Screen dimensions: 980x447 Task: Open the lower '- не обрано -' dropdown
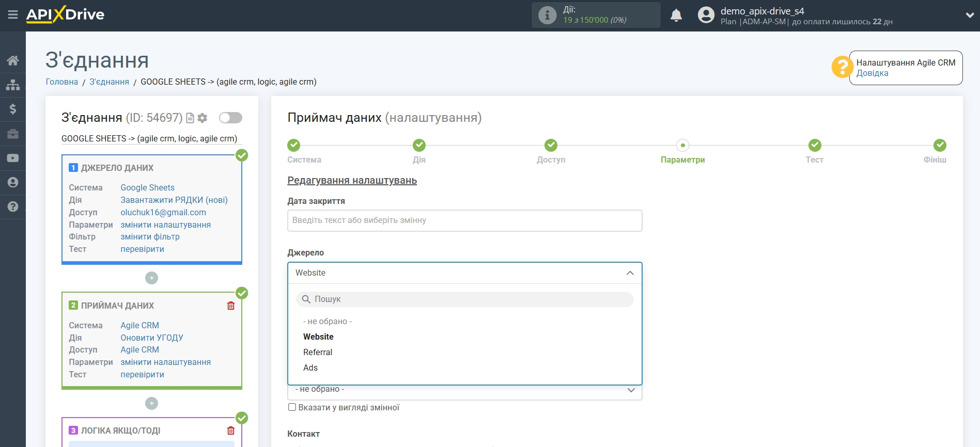click(464, 391)
